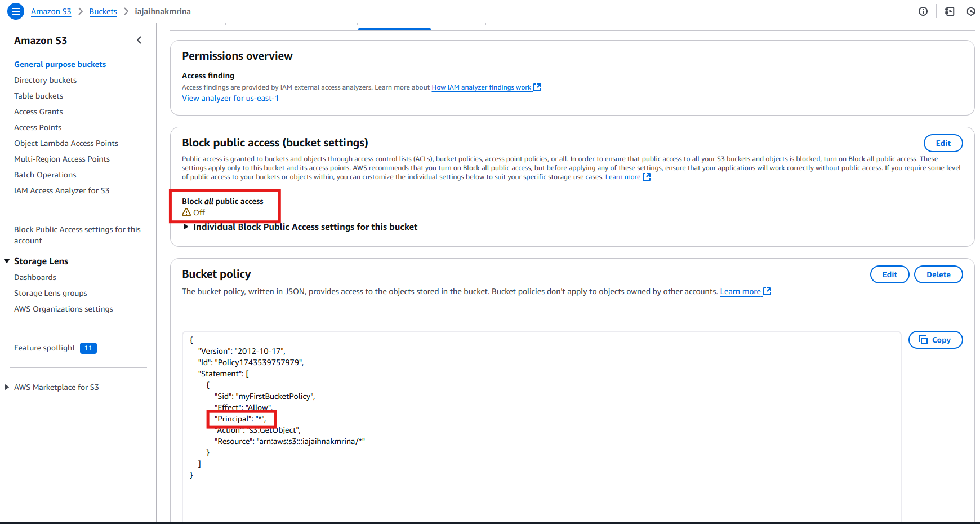Open Directory buckets

point(46,80)
